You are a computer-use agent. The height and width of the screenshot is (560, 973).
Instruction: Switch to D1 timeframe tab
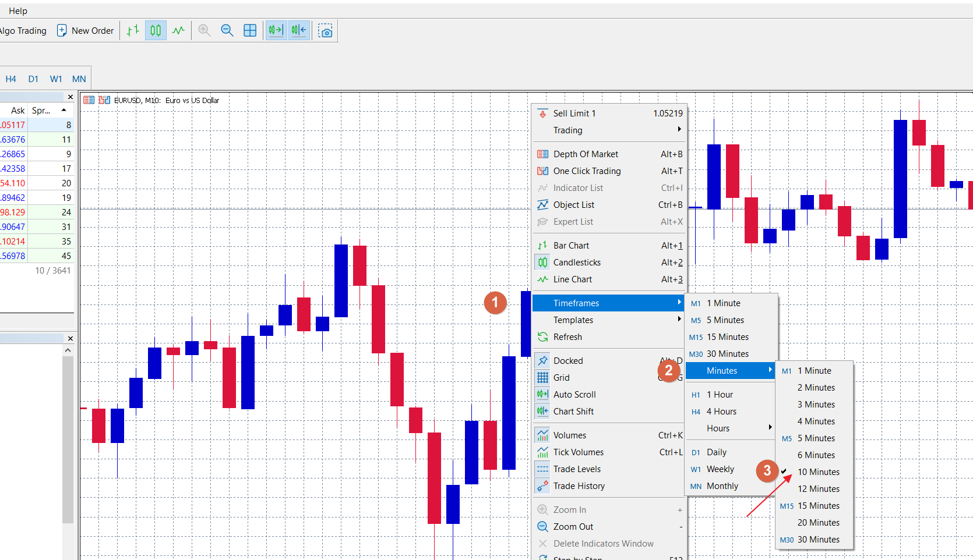33,79
